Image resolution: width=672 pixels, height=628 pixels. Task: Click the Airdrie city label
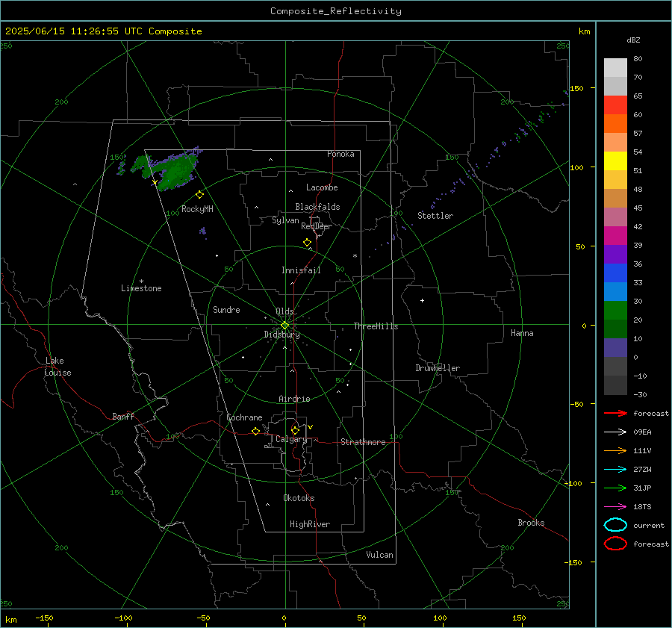294,399
